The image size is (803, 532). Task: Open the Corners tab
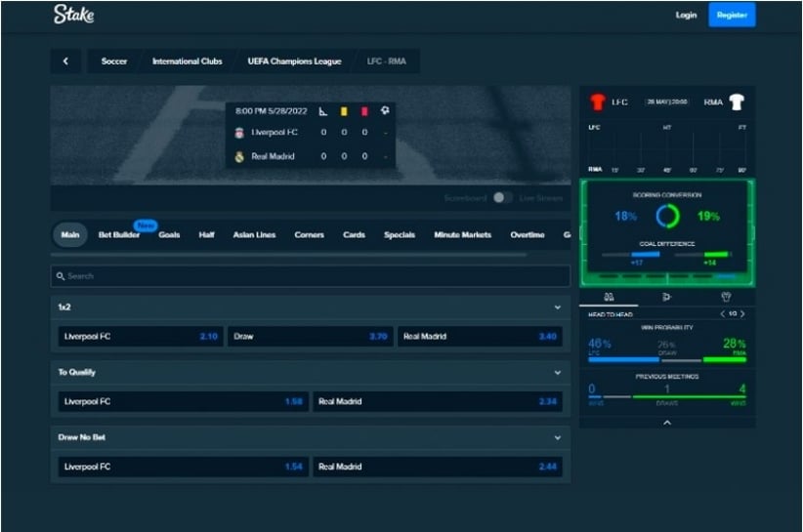[x=310, y=235]
